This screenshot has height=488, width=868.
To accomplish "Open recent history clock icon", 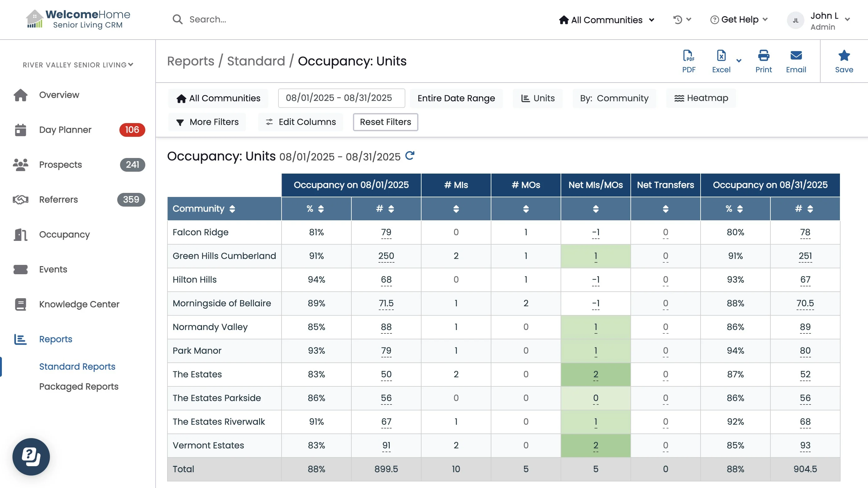I will (x=678, y=20).
